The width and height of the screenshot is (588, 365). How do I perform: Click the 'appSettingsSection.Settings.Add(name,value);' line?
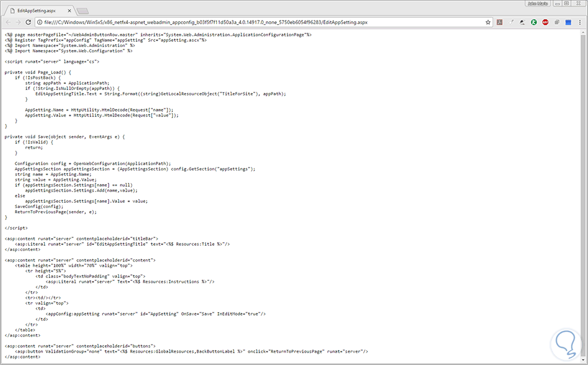(81, 190)
